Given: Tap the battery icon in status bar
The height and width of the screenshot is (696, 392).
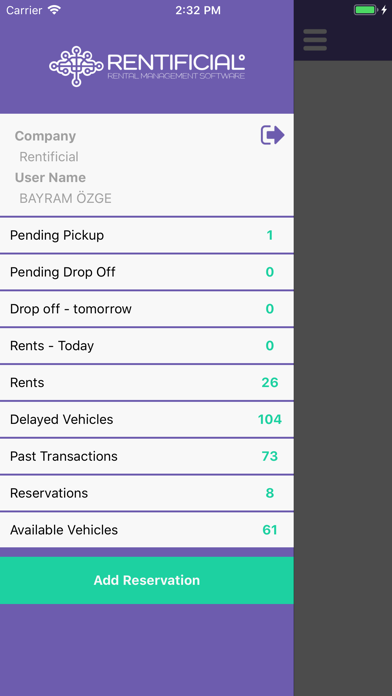Looking at the screenshot, I should click(x=365, y=10).
